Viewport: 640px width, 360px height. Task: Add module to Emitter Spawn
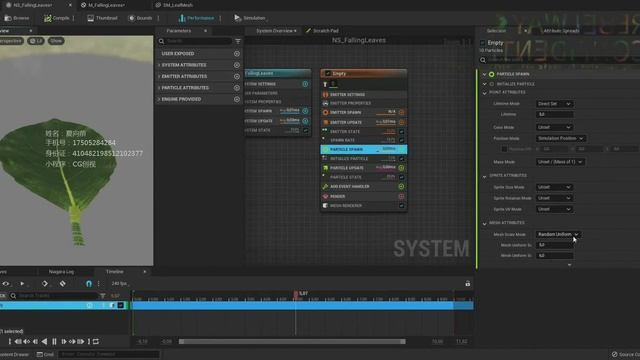coord(402,112)
